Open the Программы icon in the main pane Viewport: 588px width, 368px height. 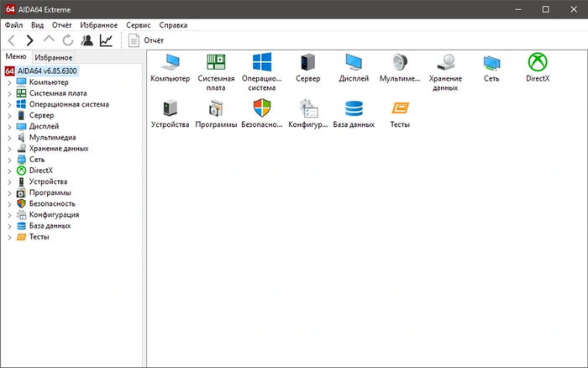[216, 108]
